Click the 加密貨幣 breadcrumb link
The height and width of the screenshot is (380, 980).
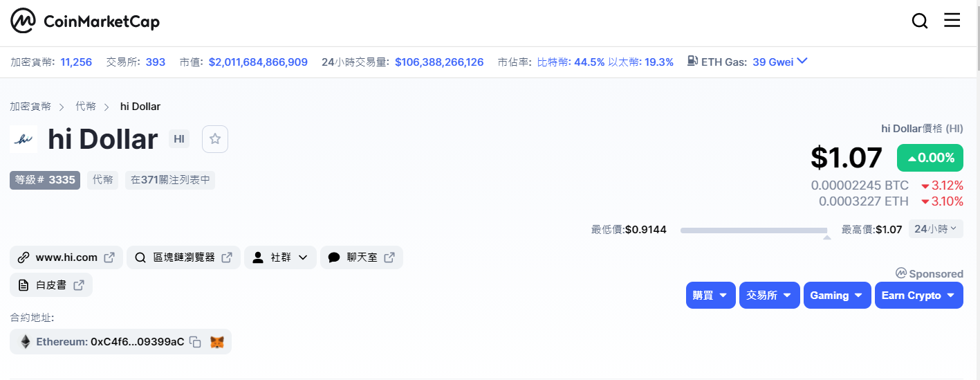[30, 107]
